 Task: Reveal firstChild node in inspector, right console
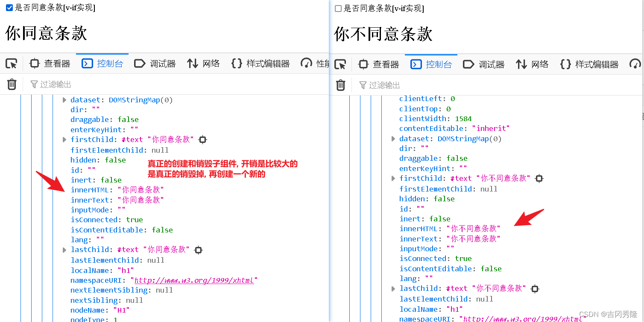pos(539,179)
